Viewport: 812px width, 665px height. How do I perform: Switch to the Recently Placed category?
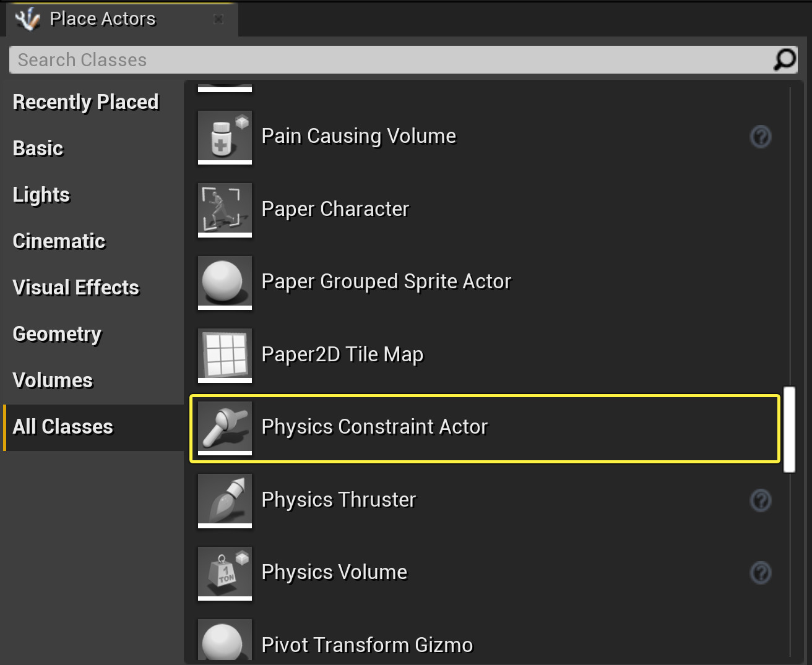[85, 102]
